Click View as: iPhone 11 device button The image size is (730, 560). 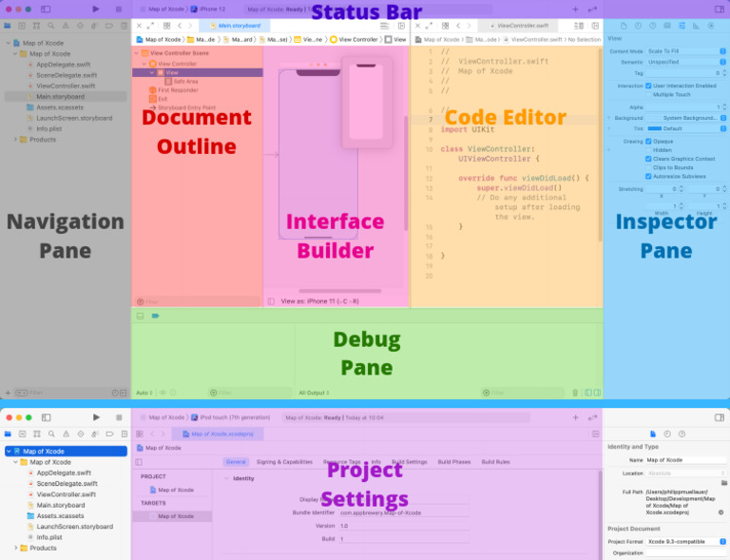tap(319, 301)
